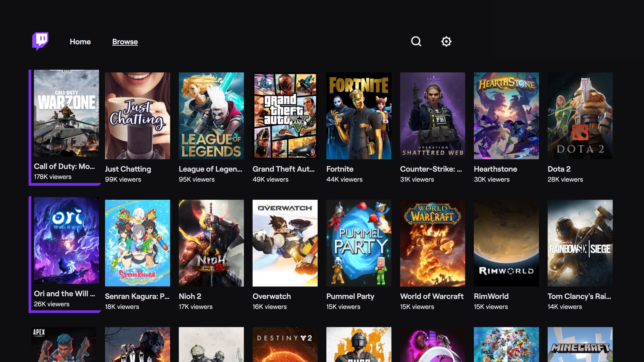This screenshot has height=362, width=644.
Task: Open the Minecraft cover in bottom row
Action: coord(580,345)
